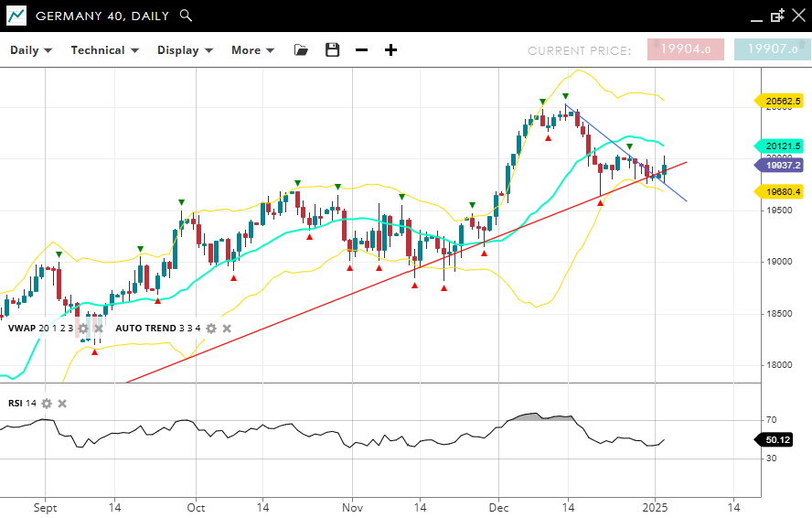Open RSI indicator settings gear
Viewport: 812px width, 518px height.
pyautogui.click(x=47, y=404)
